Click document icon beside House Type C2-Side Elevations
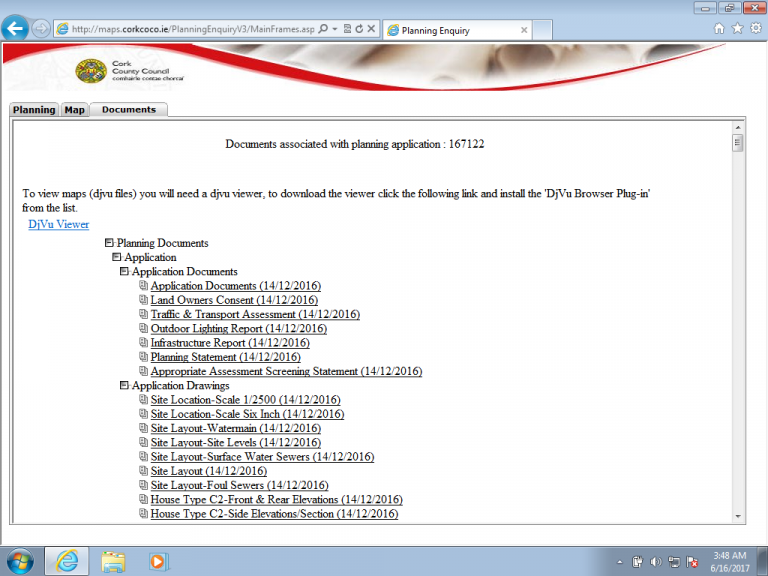Screen dimensions: 768x576 click(144, 513)
